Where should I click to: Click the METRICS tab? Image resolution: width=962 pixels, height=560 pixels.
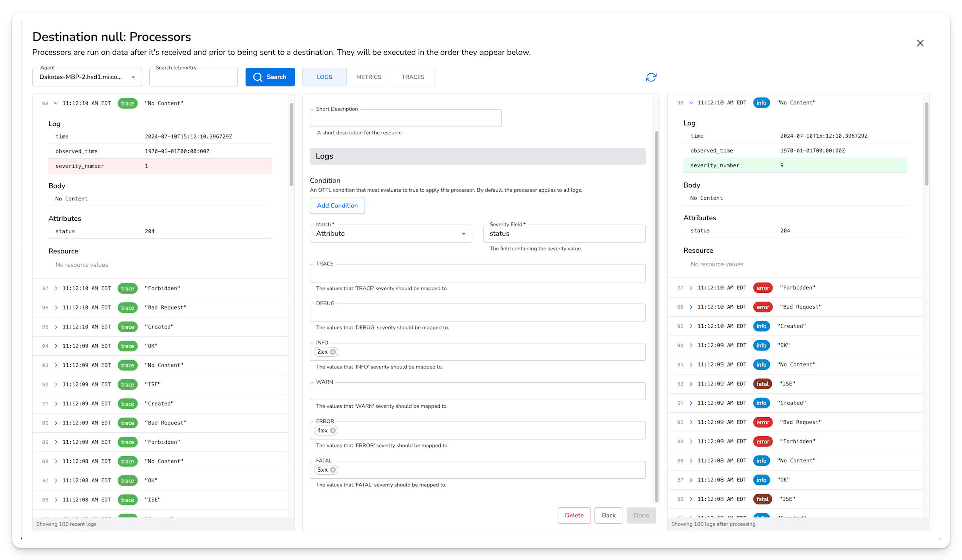(x=369, y=77)
